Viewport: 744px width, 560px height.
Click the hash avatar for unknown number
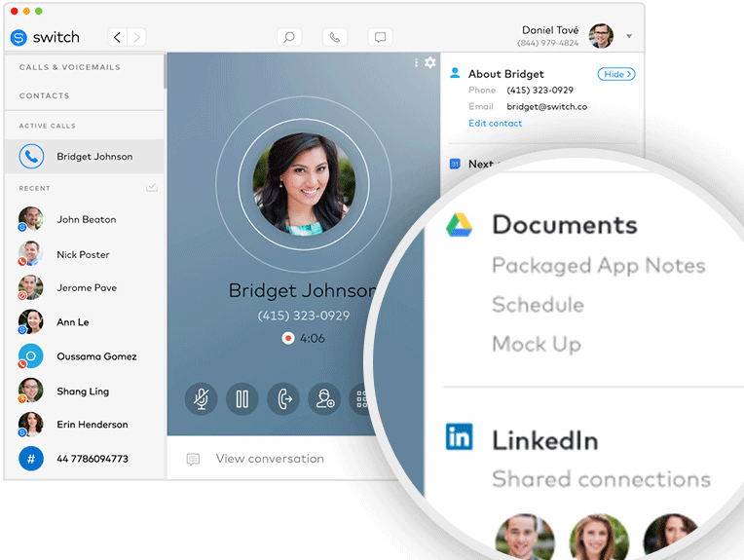tap(31, 459)
